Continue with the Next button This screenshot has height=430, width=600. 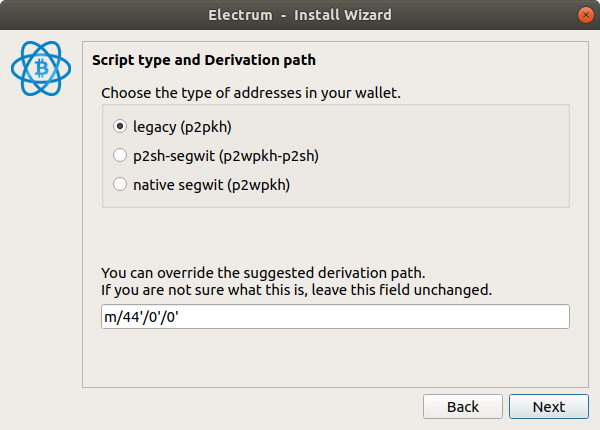click(x=549, y=407)
